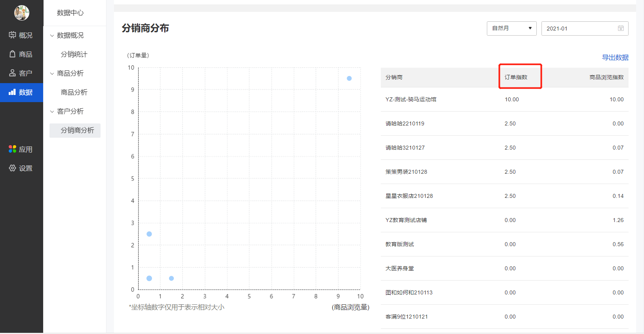This screenshot has height=334, width=644.
Task: Click the distributor 图和如何和210113
Action: (x=409, y=292)
